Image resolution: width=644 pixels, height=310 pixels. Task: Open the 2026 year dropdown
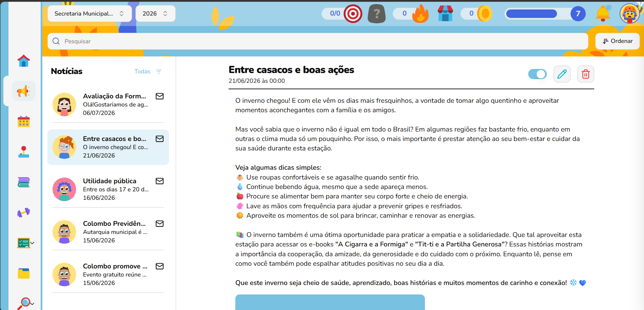155,14
